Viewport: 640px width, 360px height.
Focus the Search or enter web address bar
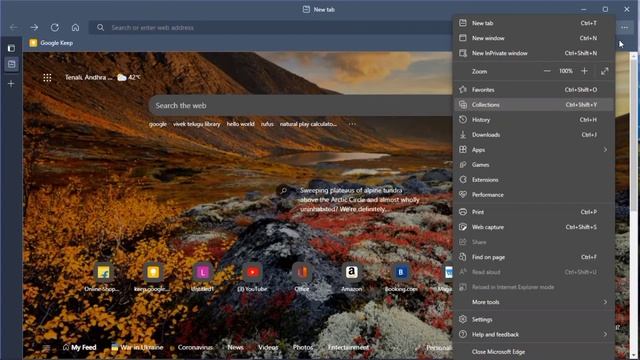point(269,27)
